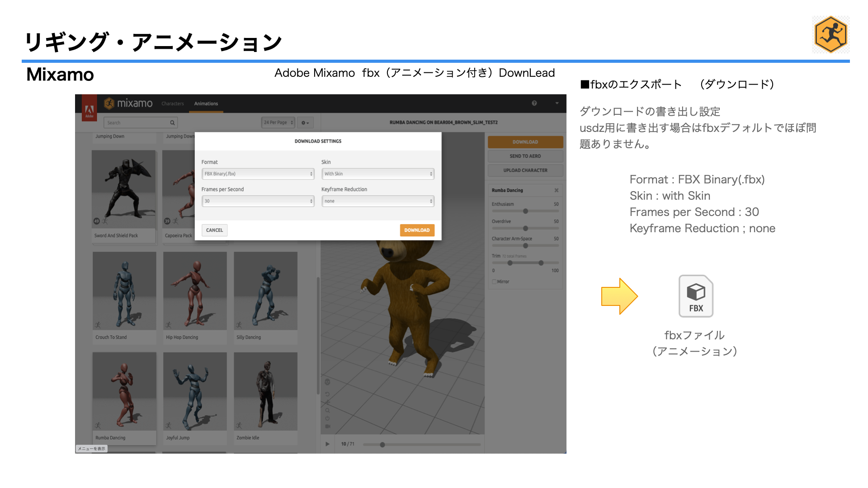Open the 24 Per Page dropdown
The height and width of the screenshot is (488, 868).
coord(278,122)
